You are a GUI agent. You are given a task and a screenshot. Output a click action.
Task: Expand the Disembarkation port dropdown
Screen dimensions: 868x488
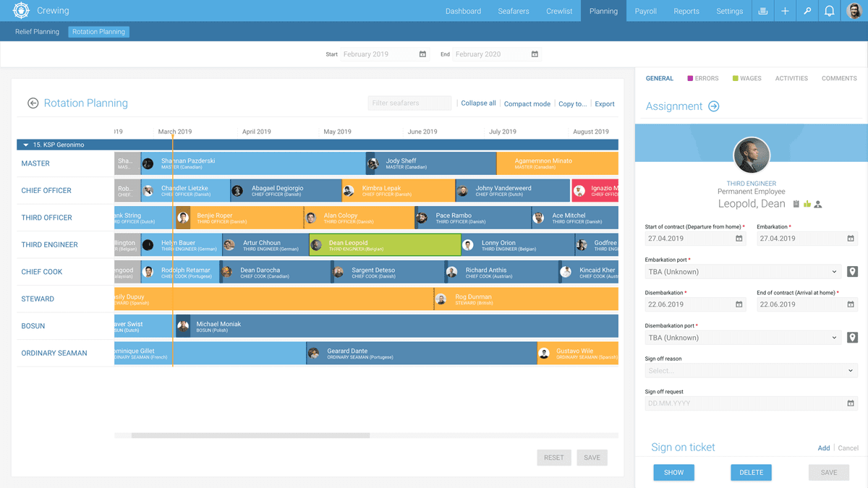point(741,338)
